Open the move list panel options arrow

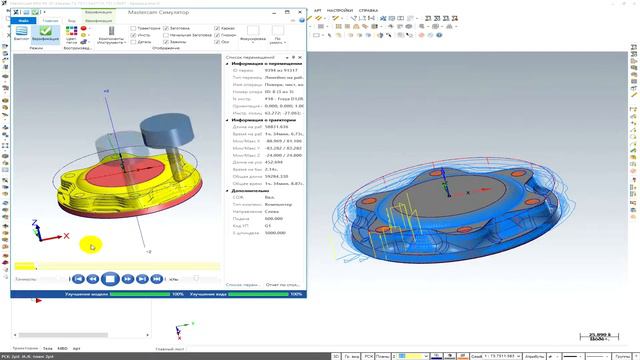click(x=287, y=58)
